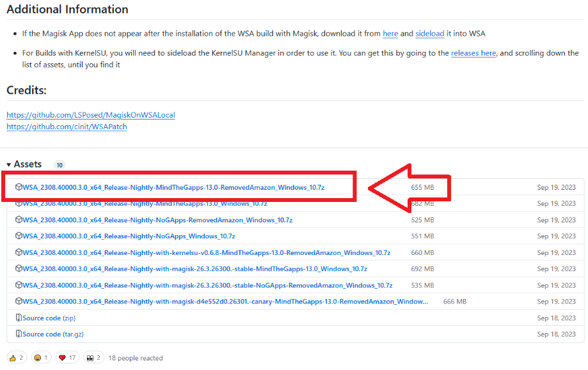This screenshot has width=588, height=370.
Task: Click package icon of 535 MB magisk asset
Action: [x=19, y=285]
